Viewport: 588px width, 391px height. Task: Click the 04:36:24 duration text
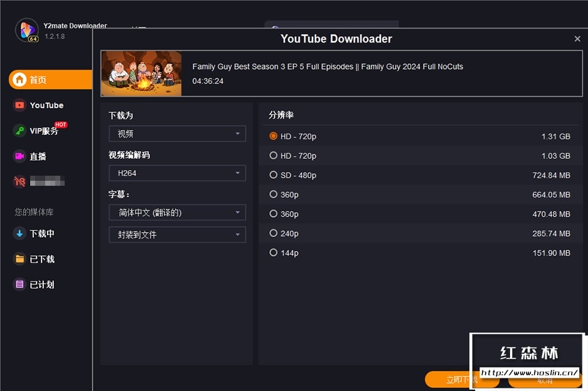click(208, 81)
